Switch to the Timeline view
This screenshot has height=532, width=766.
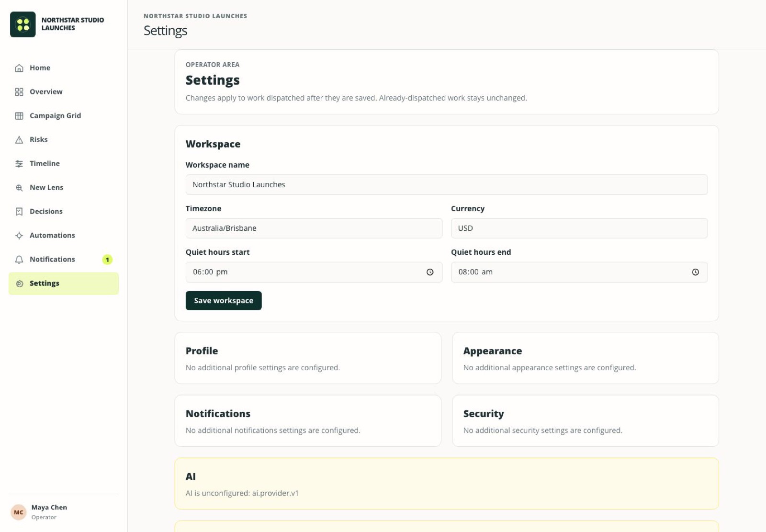click(x=64, y=164)
